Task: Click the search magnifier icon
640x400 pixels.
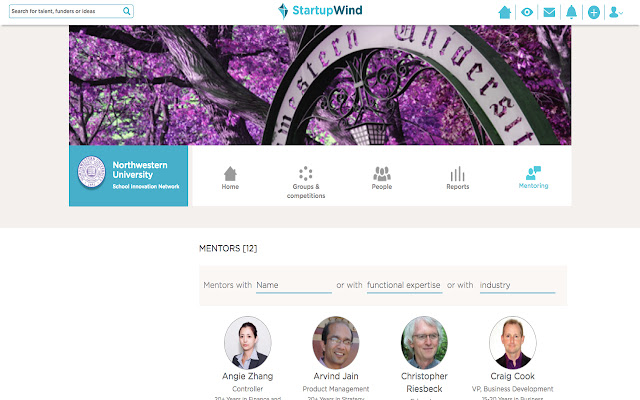Action: click(126, 12)
